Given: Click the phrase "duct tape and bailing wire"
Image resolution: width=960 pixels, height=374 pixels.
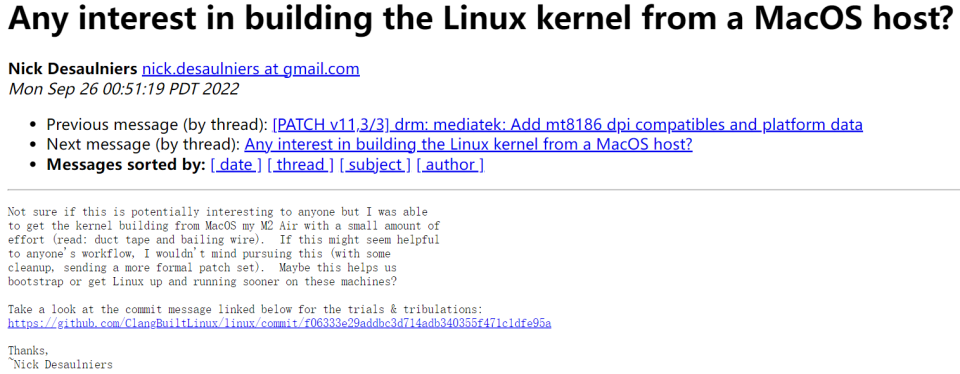Looking at the screenshot, I should pyautogui.click(x=147, y=240).
